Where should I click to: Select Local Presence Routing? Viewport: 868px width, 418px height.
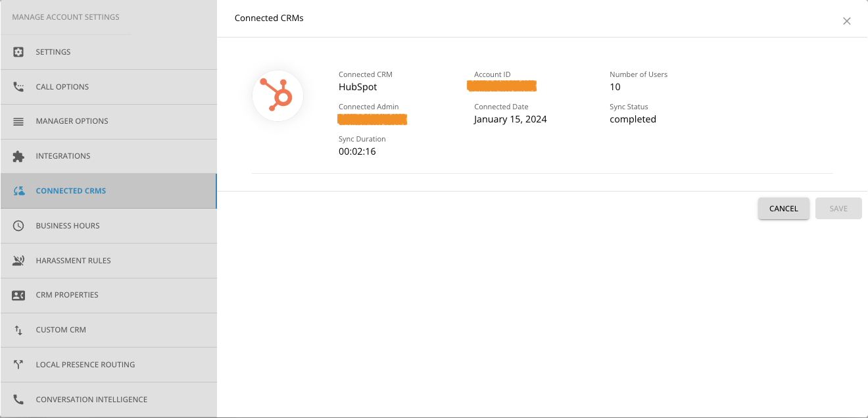(108, 365)
